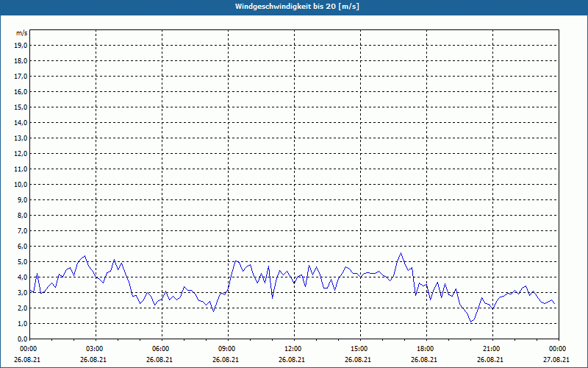Click the 00:00 time label dated 26.08.21
The image size is (588, 368).
pyautogui.click(x=27, y=349)
